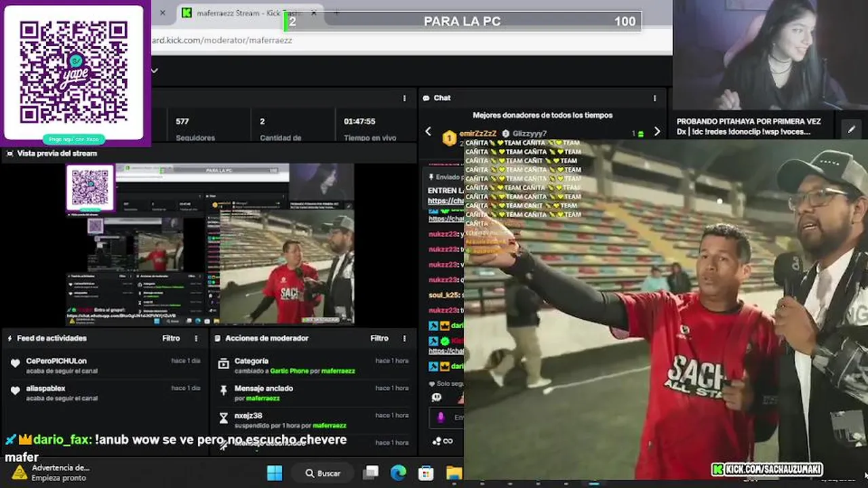The width and height of the screenshot is (868, 488).
Task: Click the PROBANDO PITAHAYA stream title text
Action: (x=749, y=127)
